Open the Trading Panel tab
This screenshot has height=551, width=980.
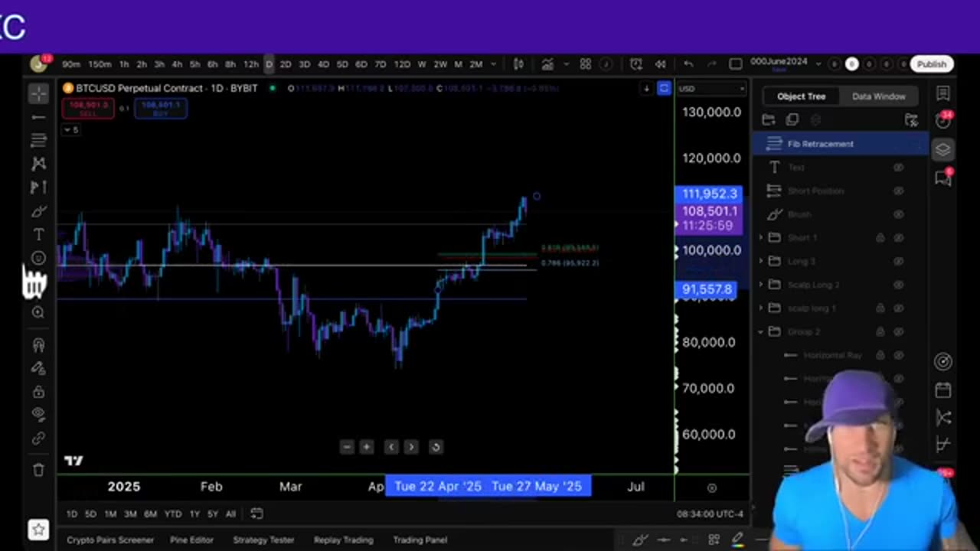pyautogui.click(x=420, y=540)
